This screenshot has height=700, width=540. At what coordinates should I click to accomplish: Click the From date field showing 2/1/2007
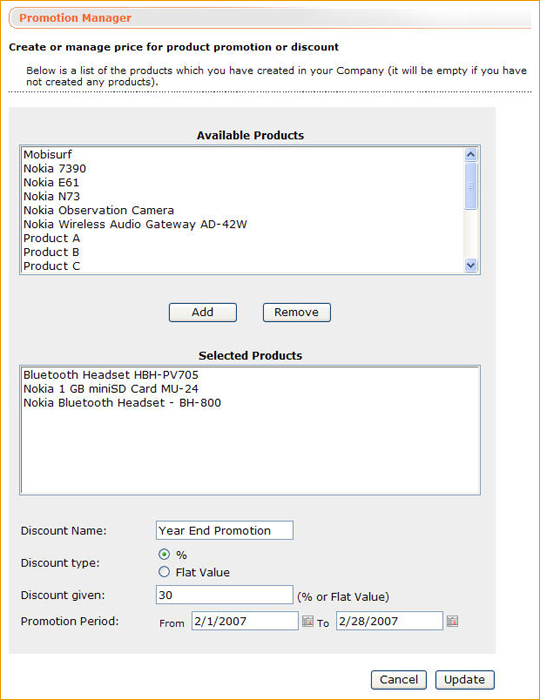click(245, 621)
